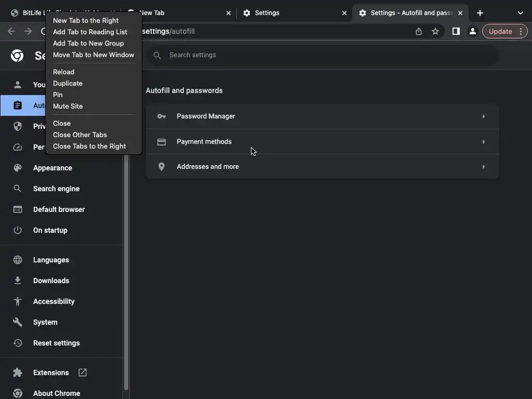Choose Duplicate from the context menu
Screen dimensions: 532x399
tap(68, 83)
